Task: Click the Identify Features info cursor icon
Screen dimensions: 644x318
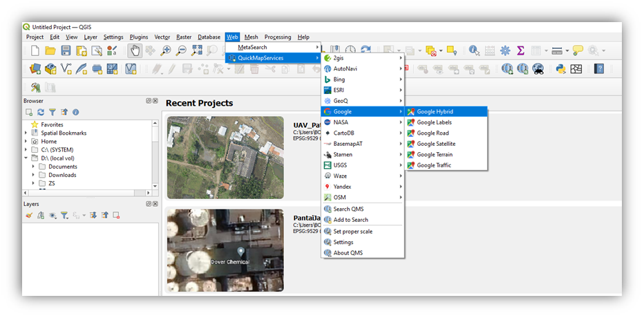Action: click(475, 50)
